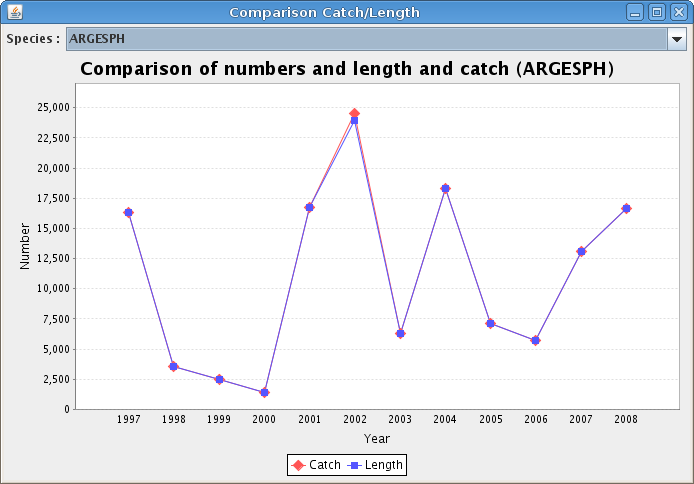Select the 2006 data point
The image size is (694, 484).
click(536, 340)
